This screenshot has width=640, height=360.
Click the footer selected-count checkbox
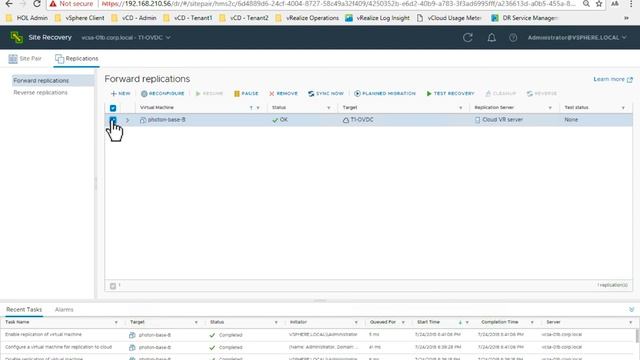113,286
